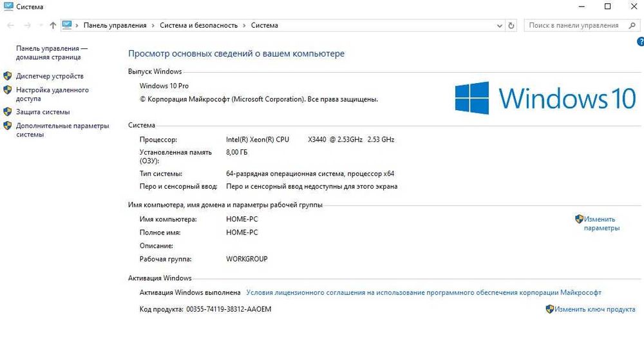This screenshot has width=644, height=360.
Task: Click WORKGROUP value
Action: pos(247,259)
